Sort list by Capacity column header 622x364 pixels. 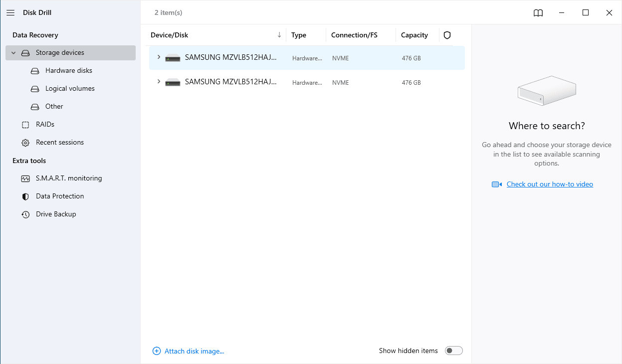pos(414,35)
